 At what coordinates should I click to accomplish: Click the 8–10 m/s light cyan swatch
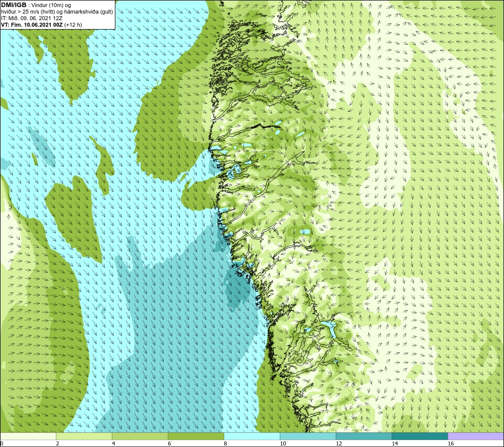pyautogui.click(x=252, y=436)
